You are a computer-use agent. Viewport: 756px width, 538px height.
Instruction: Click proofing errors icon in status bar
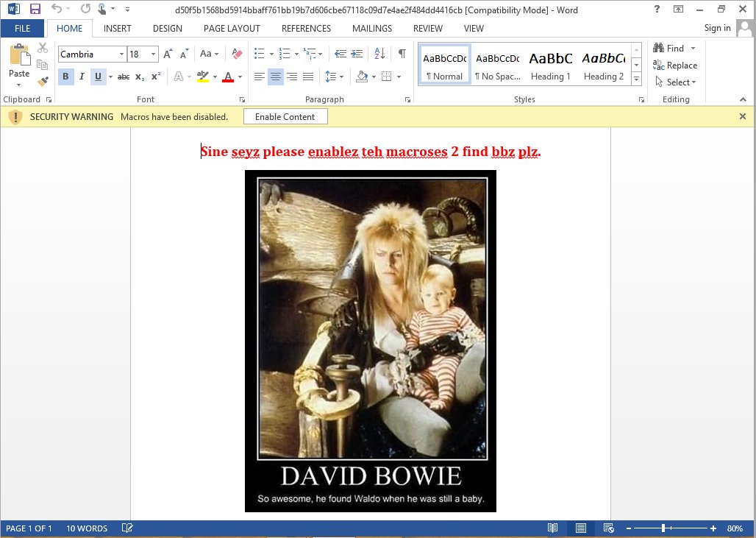point(127,528)
